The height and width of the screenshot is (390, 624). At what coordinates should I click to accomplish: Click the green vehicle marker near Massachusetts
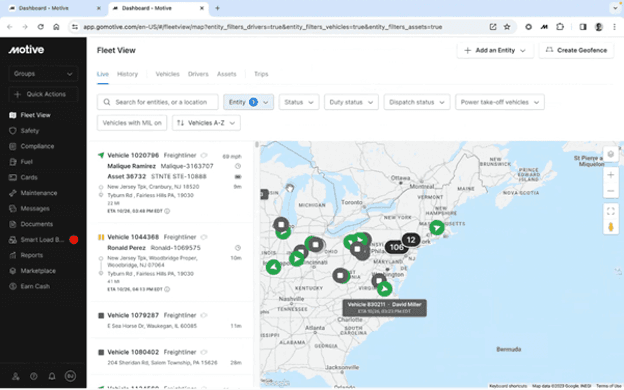(437, 228)
